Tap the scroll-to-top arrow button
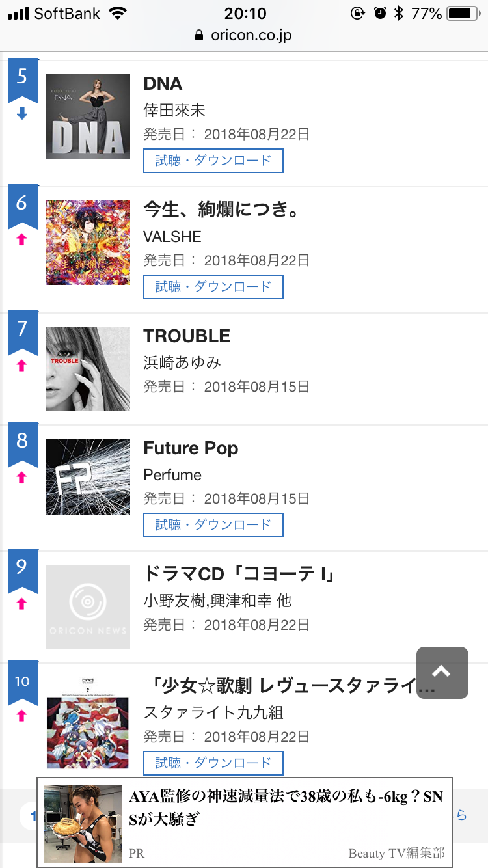This screenshot has height=868, width=488. pyautogui.click(x=442, y=672)
